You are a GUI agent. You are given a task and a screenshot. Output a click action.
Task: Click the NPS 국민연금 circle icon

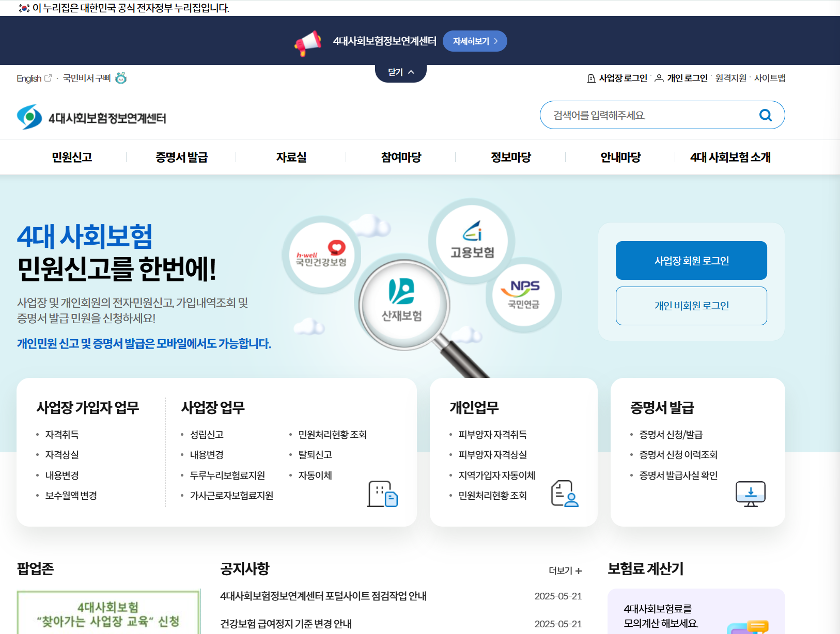pyautogui.click(x=523, y=295)
